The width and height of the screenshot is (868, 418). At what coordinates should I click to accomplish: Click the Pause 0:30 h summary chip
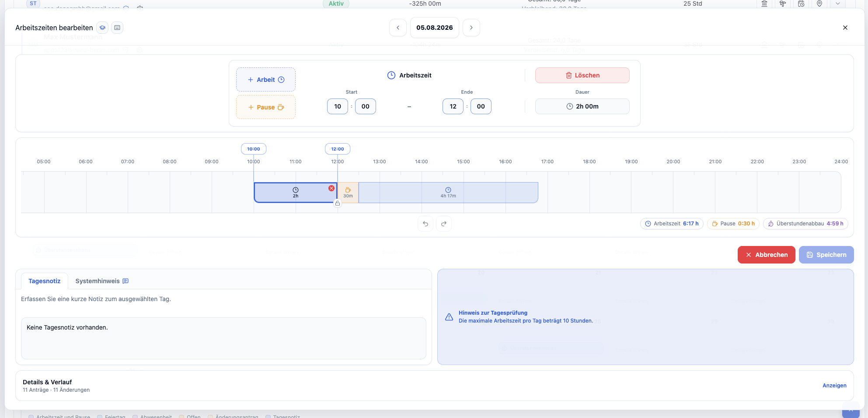click(733, 224)
